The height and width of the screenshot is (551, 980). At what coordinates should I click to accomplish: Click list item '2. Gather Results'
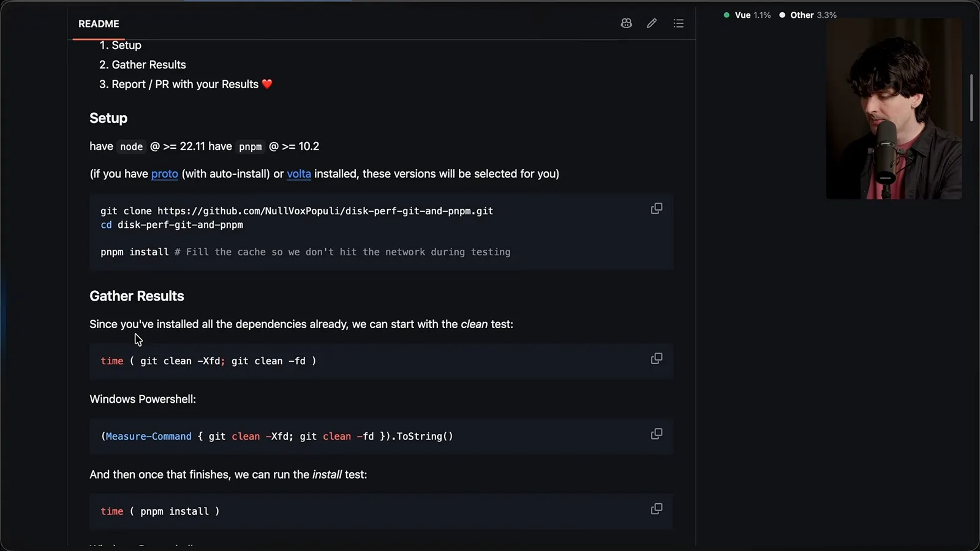(143, 65)
